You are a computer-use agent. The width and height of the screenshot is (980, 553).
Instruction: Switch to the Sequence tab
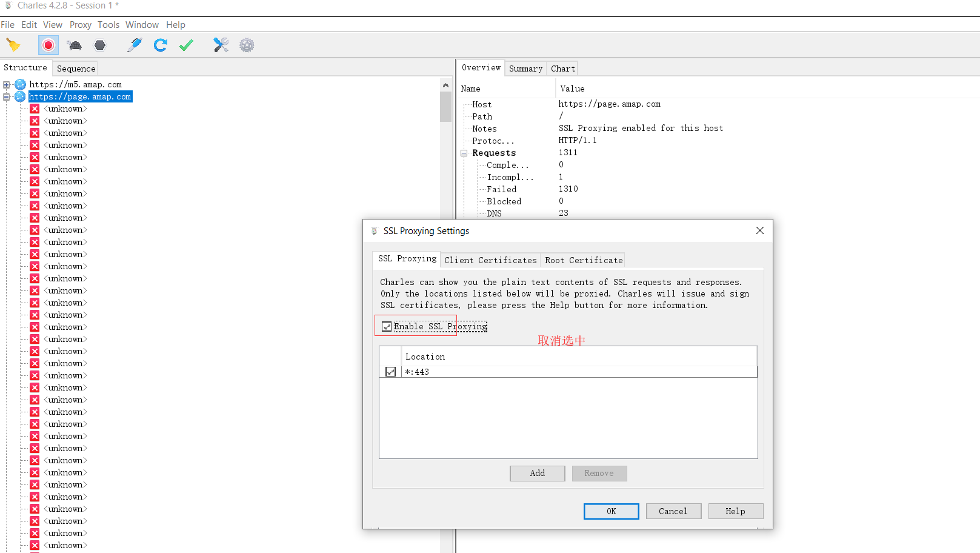(x=76, y=69)
